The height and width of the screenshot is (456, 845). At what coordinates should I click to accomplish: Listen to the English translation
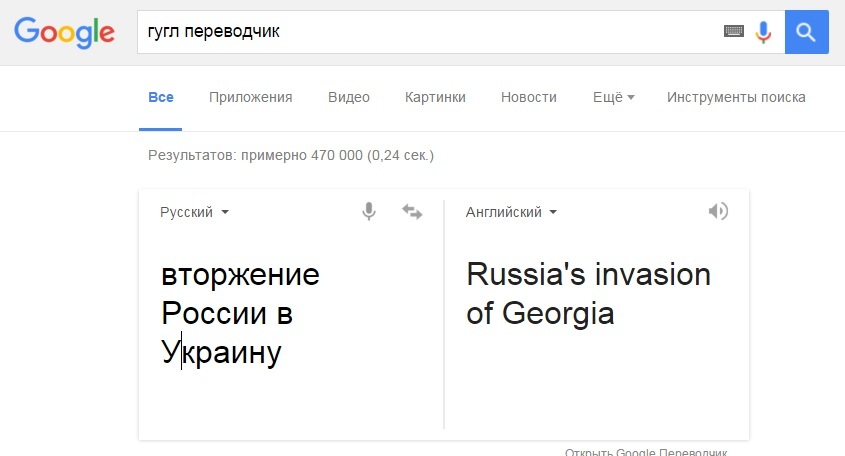point(717,212)
